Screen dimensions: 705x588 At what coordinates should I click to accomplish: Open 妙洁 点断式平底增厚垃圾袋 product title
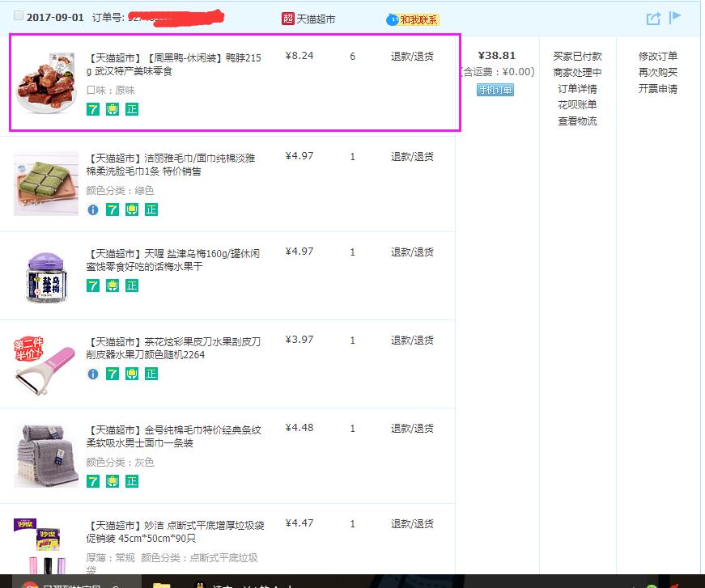pyautogui.click(x=176, y=531)
